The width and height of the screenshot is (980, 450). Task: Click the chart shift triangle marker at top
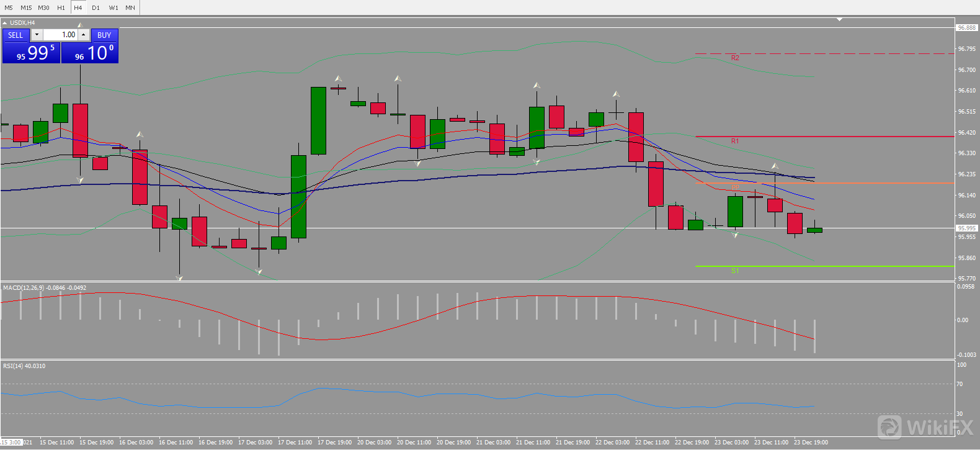(x=839, y=19)
